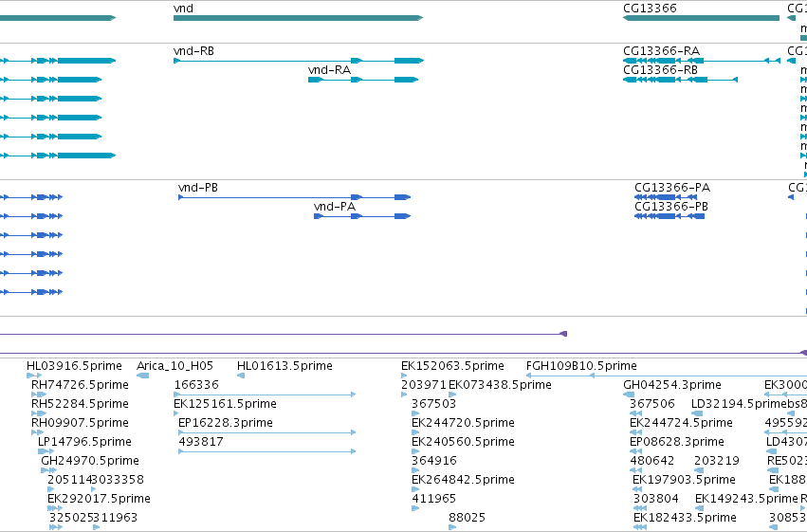
Task: Select the 411965 feature label
Action: (x=434, y=499)
